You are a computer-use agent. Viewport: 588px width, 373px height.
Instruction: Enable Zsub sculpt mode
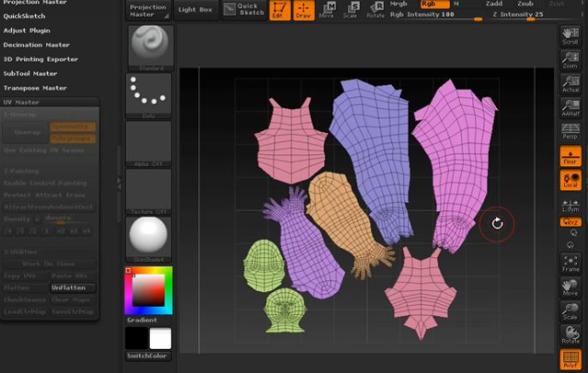point(525,4)
